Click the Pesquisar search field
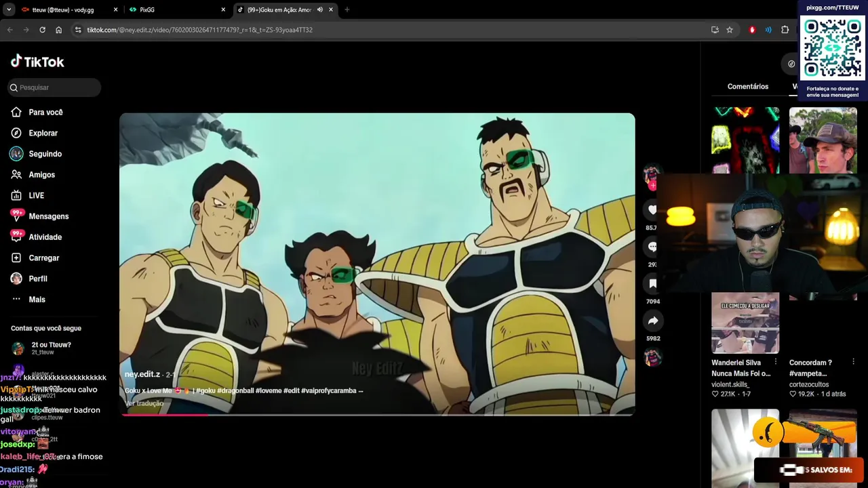 tap(54, 87)
